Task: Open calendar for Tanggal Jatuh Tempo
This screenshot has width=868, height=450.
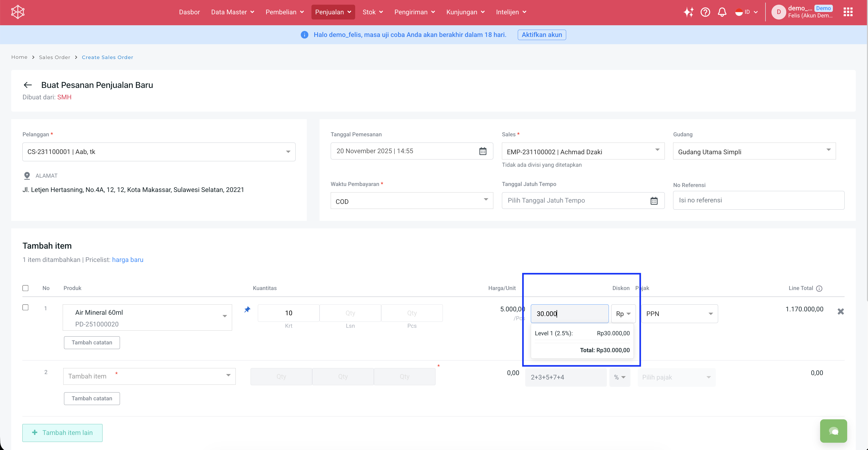Action: (x=654, y=201)
